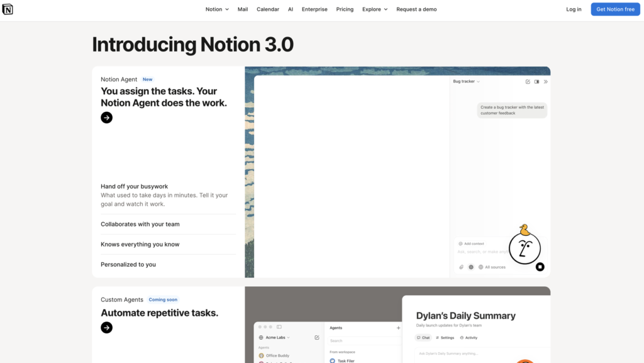Toggle the sidebar layout icon in chat header
This screenshot has width=644, height=363.
pos(536,82)
